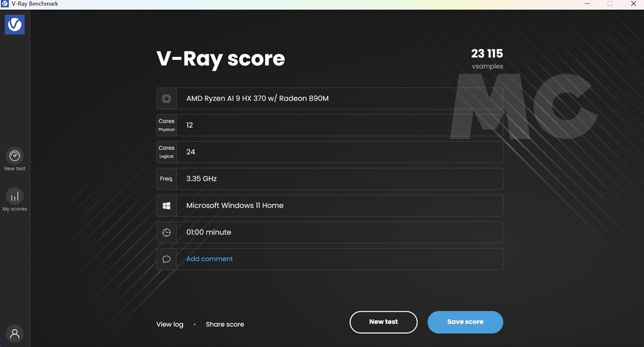The height and width of the screenshot is (347, 644).
Task: Click the V-Ray logo in the sidebar
Action: 15,25
